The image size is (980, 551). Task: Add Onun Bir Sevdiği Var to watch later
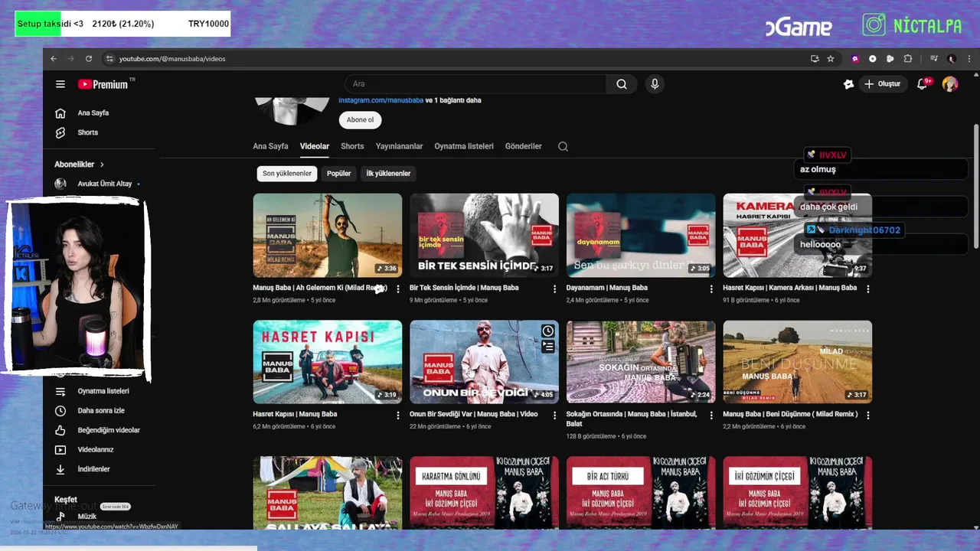548,331
